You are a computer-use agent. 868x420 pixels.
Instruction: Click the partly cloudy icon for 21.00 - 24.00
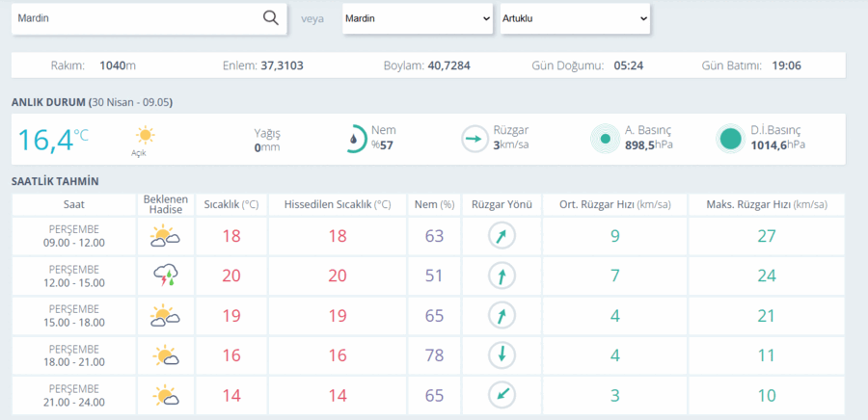[x=165, y=396]
